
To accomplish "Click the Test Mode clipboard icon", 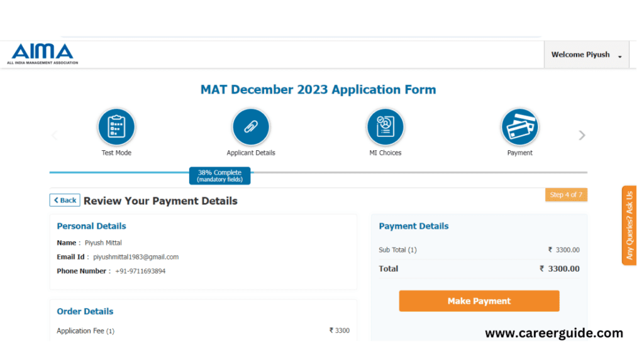I will (118, 128).
